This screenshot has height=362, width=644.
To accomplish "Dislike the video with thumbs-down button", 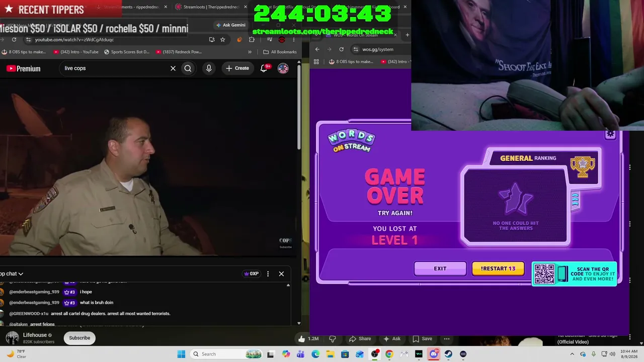I will tap(332, 339).
